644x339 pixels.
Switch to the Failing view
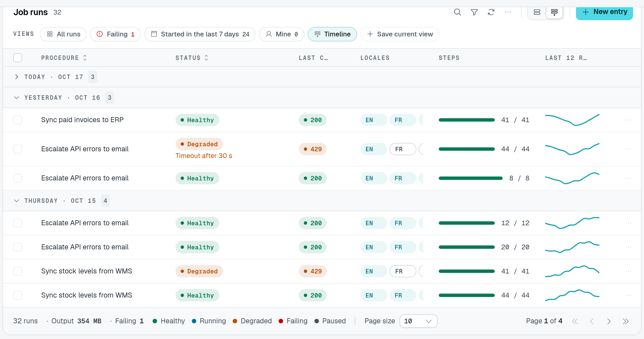pyautogui.click(x=115, y=34)
